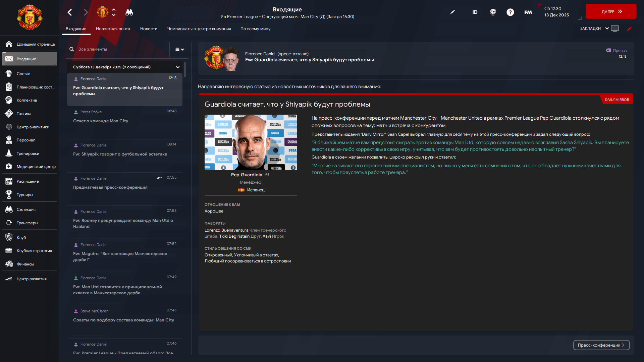Open the FM menu icon
Screen dimensions: 644x362
[x=528, y=12]
